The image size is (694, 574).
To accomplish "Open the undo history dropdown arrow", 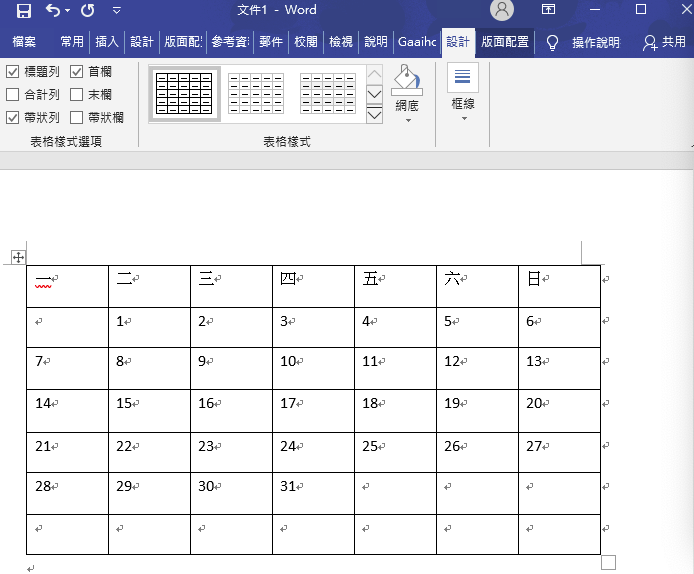I will [67, 10].
